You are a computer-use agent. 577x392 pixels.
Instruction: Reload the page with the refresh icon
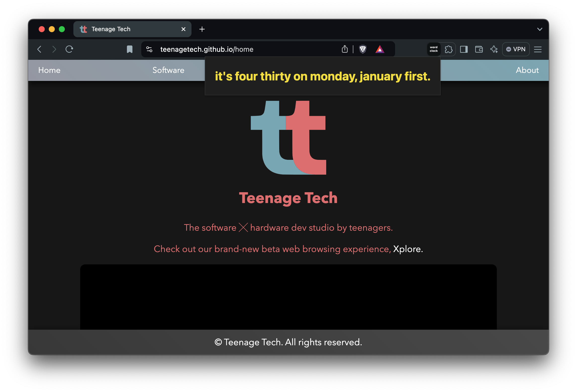pos(69,49)
